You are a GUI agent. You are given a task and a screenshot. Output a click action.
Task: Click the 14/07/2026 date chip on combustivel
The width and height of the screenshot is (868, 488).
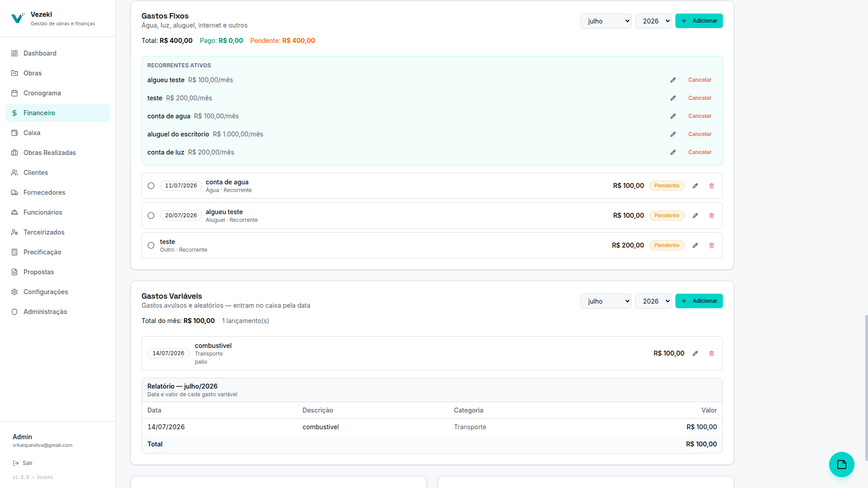pyautogui.click(x=168, y=353)
